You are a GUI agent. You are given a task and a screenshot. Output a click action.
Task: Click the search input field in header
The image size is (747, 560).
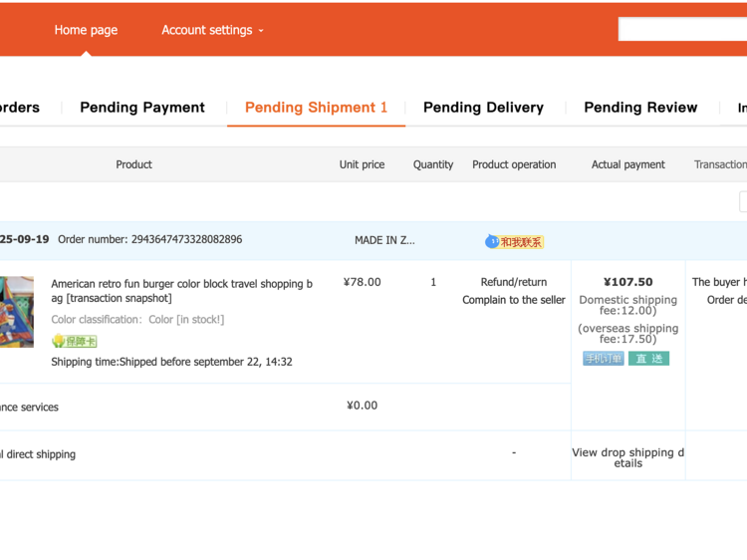[682, 29]
